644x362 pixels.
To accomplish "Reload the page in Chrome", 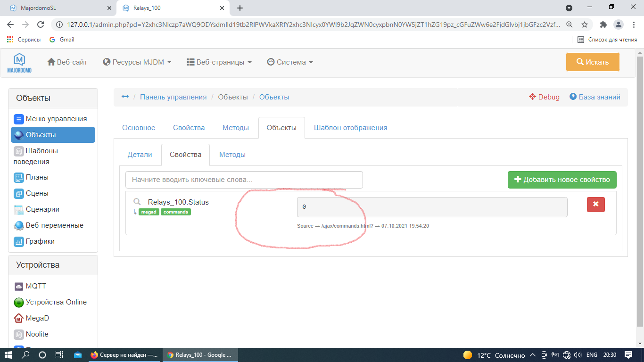I will pyautogui.click(x=41, y=25).
